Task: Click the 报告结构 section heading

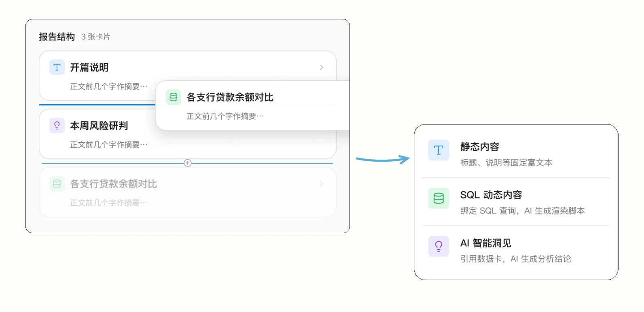Action: click(x=57, y=37)
